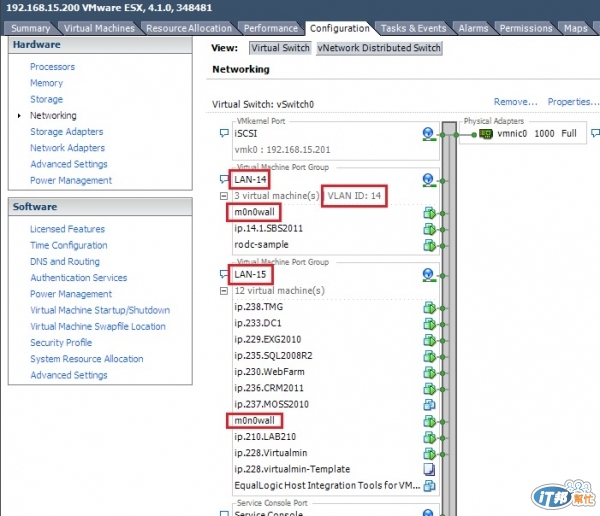Viewport: 600px width, 516px height.
Task: Click VM icon beside ip.228.Virtualmin
Action: [x=429, y=454]
